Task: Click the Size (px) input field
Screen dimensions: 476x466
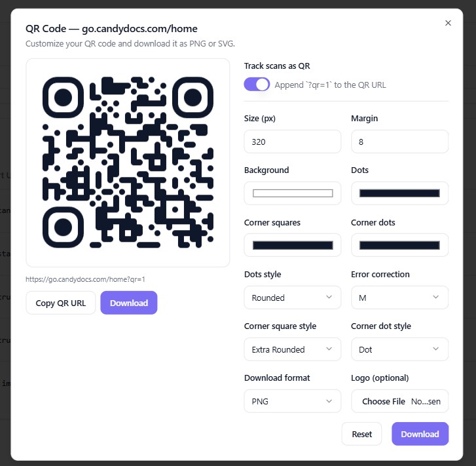Action: click(x=292, y=142)
